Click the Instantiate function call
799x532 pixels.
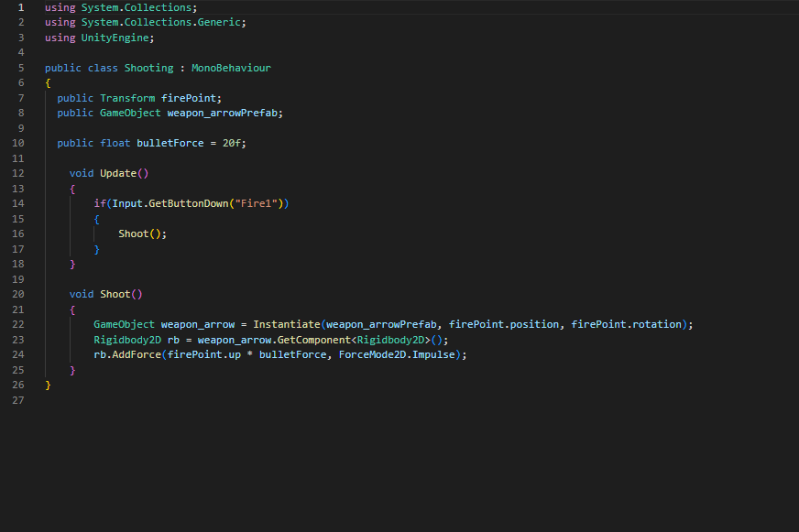286,324
